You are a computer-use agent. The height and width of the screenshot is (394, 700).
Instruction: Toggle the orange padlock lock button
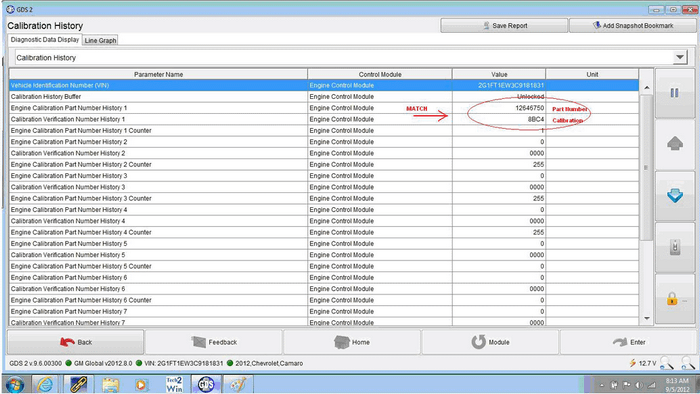pyautogui.click(x=675, y=299)
